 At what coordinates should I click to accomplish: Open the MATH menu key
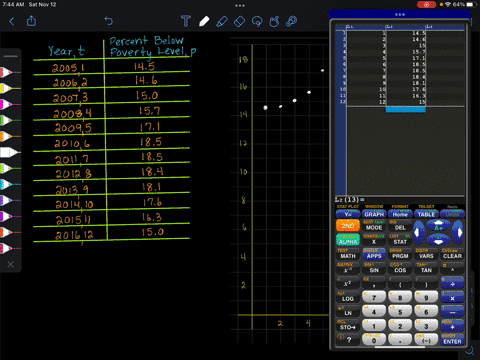point(348,256)
